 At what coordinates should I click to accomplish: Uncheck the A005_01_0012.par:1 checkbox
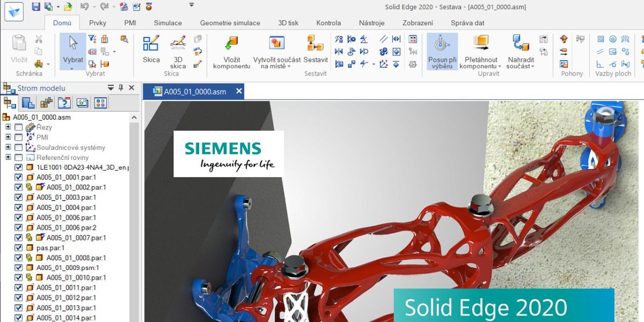18,298
